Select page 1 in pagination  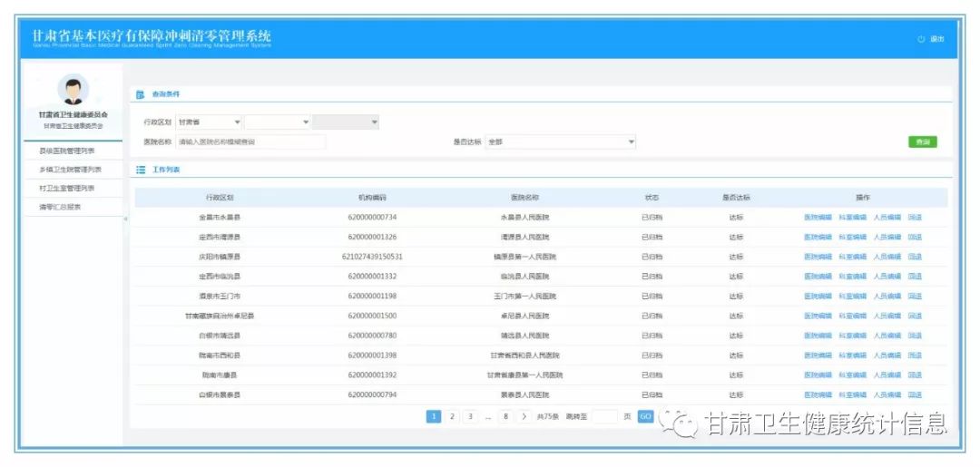tap(434, 416)
